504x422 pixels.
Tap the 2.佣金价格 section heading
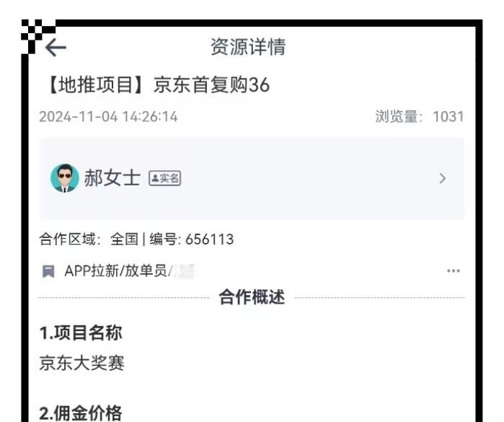(x=81, y=413)
